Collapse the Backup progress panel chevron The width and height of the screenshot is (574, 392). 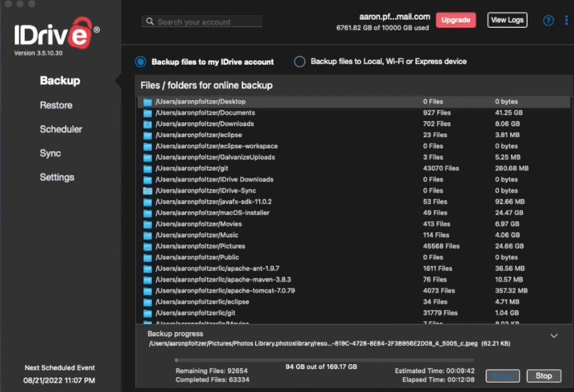coord(554,336)
